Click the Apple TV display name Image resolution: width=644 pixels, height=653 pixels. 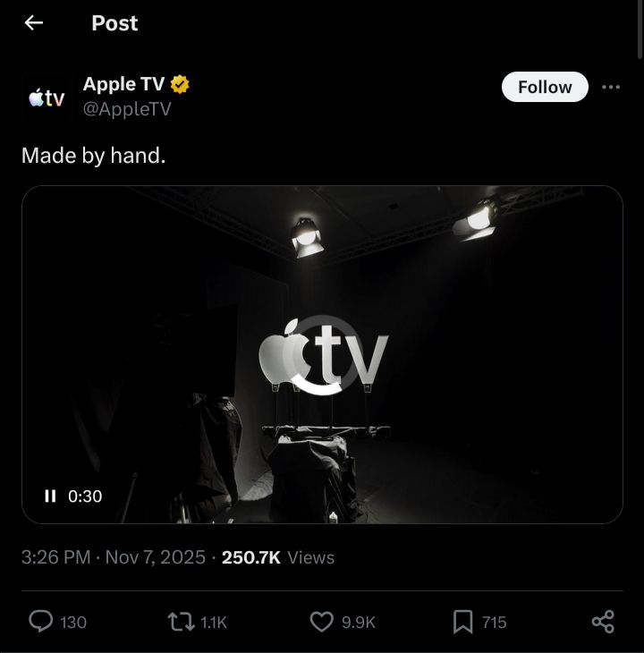coord(123,84)
